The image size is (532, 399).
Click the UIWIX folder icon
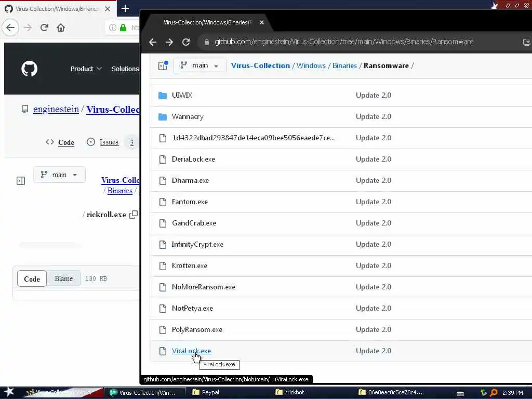tap(163, 96)
